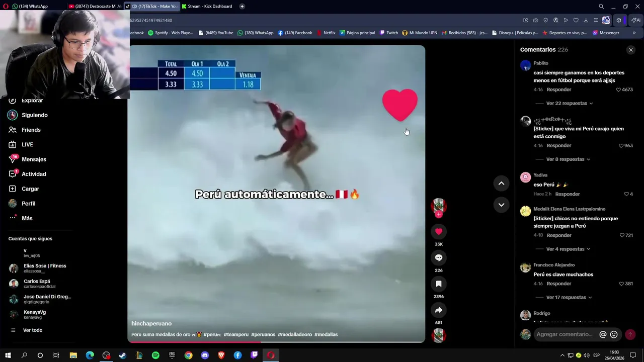
Task: Like the video with the heart button
Action: [439, 231]
